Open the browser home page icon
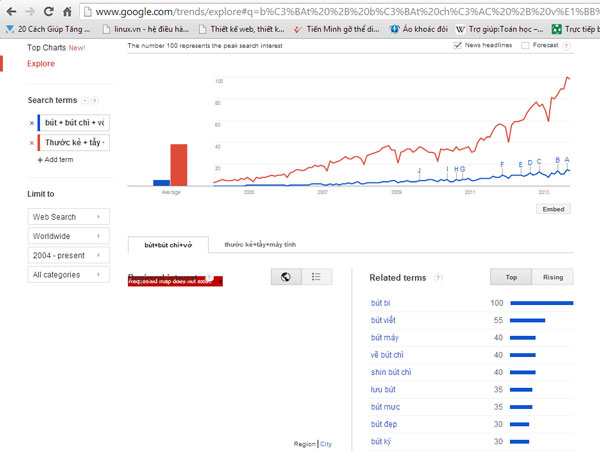The width and height of the screenshot is (600, 451). pyautogui.click(x=67, y=11)
